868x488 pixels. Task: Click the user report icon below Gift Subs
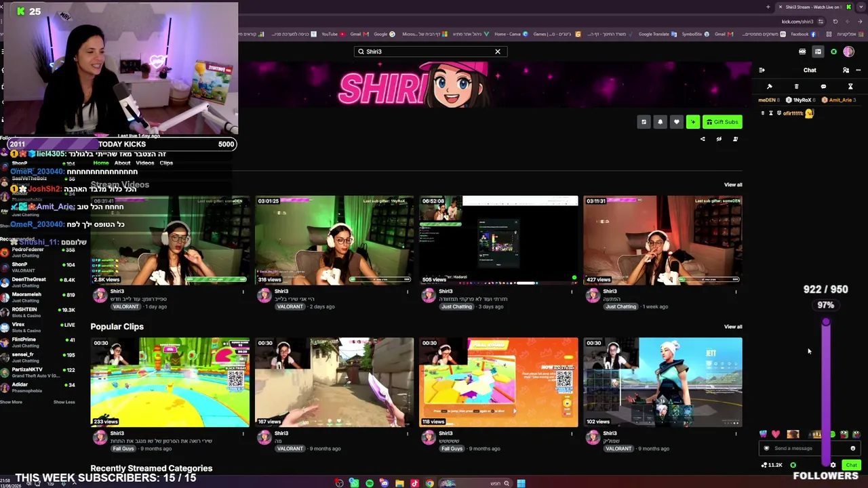pos(735,139)
